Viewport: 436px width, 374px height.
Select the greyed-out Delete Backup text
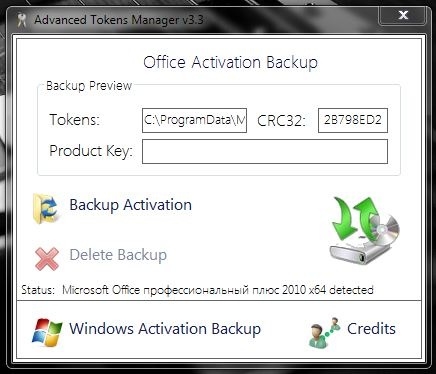click(118, 255)
